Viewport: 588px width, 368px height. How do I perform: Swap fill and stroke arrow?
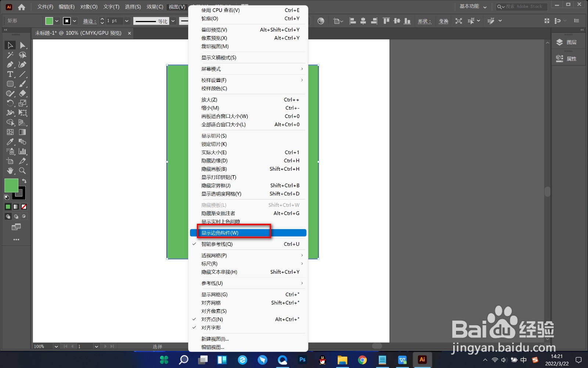(24, 181)
